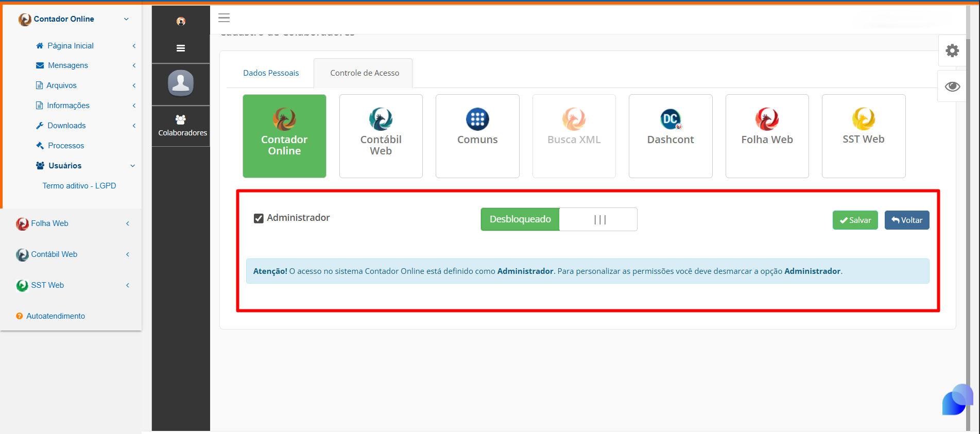980x434 pixels.
Task: Click the document icon beside Arquivos
Action: [39, 85]
